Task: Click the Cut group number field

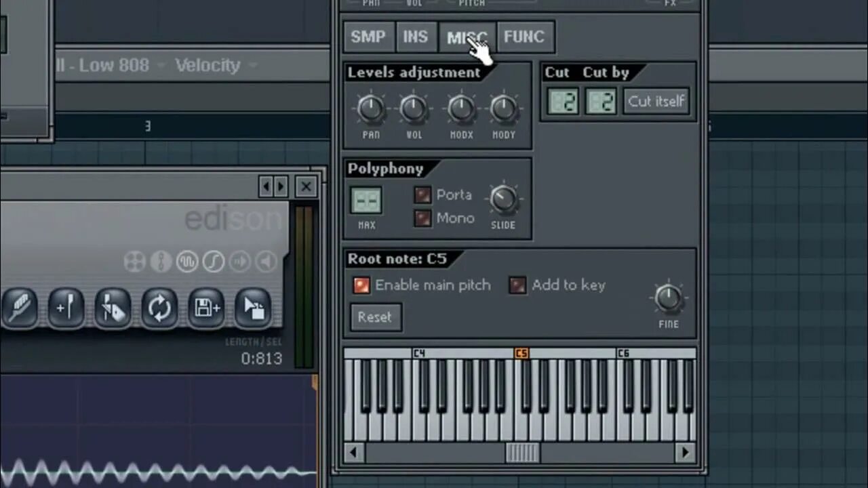Action: point(564,102)
